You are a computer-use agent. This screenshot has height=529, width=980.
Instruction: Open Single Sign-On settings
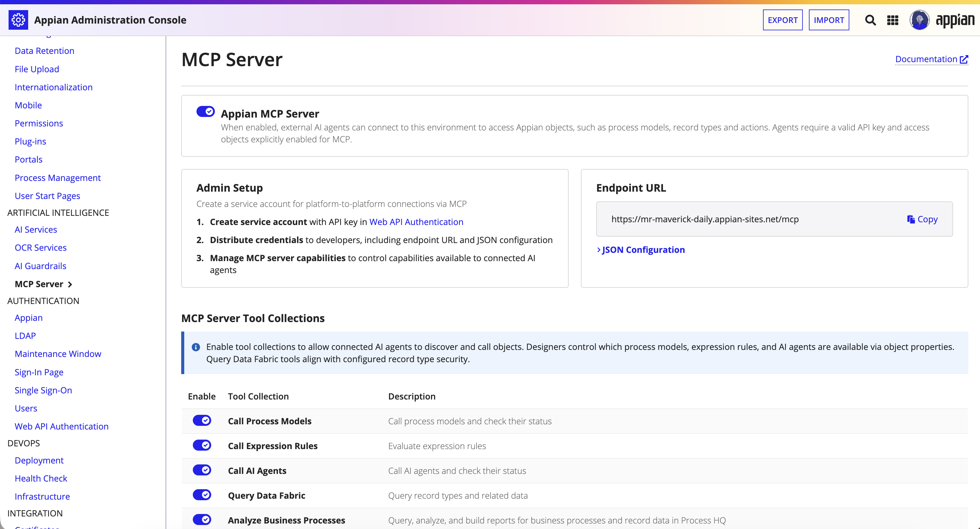[43, 390]
